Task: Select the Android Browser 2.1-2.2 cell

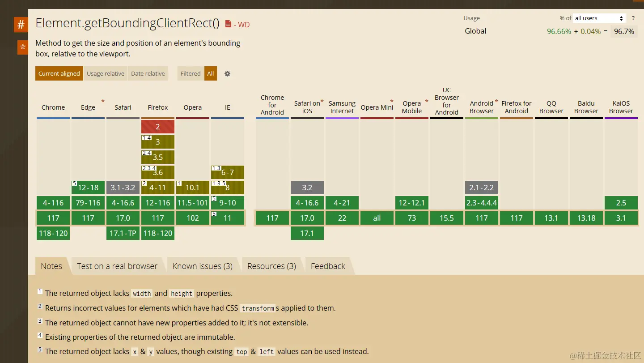Action: (482, 188)
